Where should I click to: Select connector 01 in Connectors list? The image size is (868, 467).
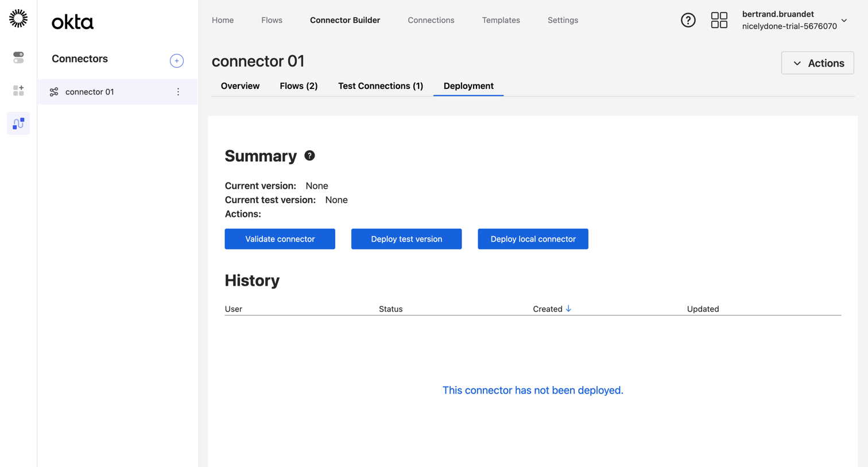tap(118, 92)
